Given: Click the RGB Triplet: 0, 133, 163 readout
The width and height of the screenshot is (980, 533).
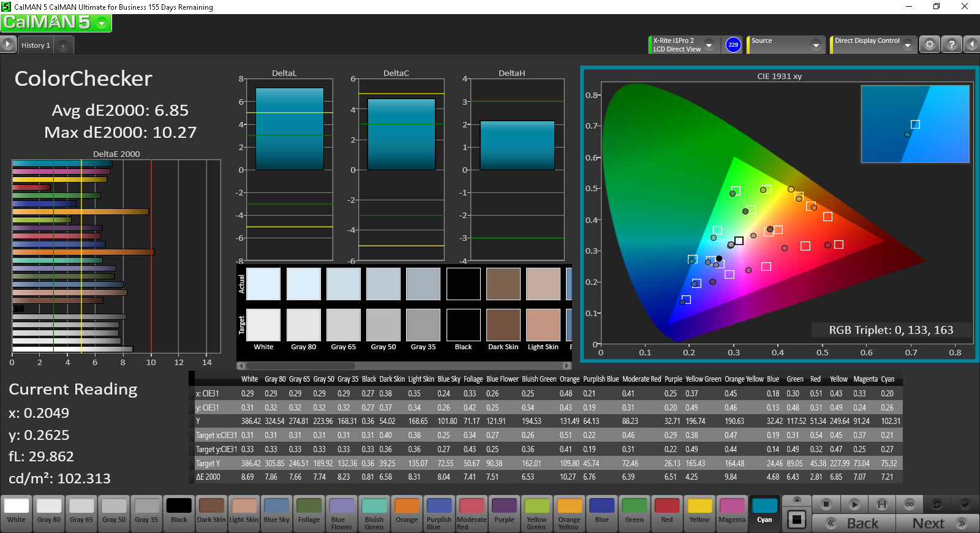Looking at the screenshot, I should click(x=891, y=330).
